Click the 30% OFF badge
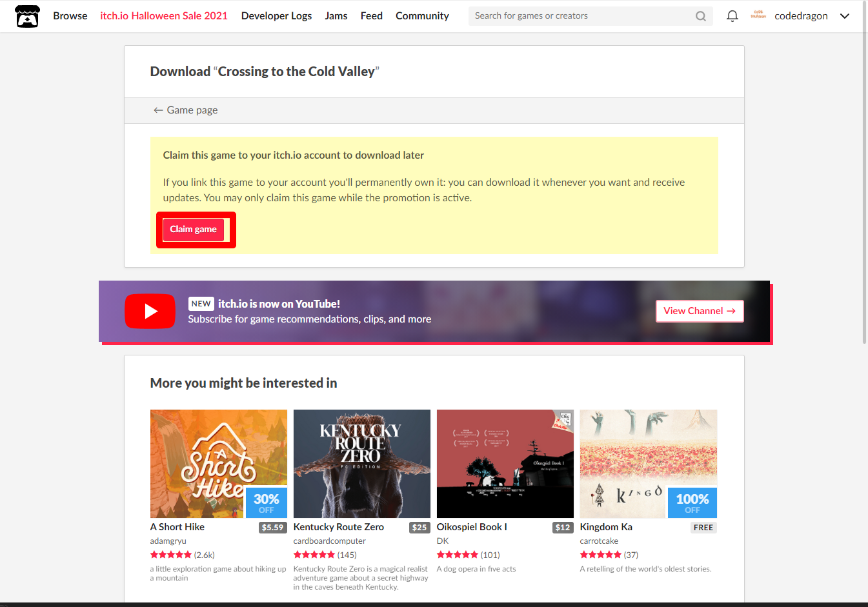Viewport: 868px width, 607px height. (267, 503)
